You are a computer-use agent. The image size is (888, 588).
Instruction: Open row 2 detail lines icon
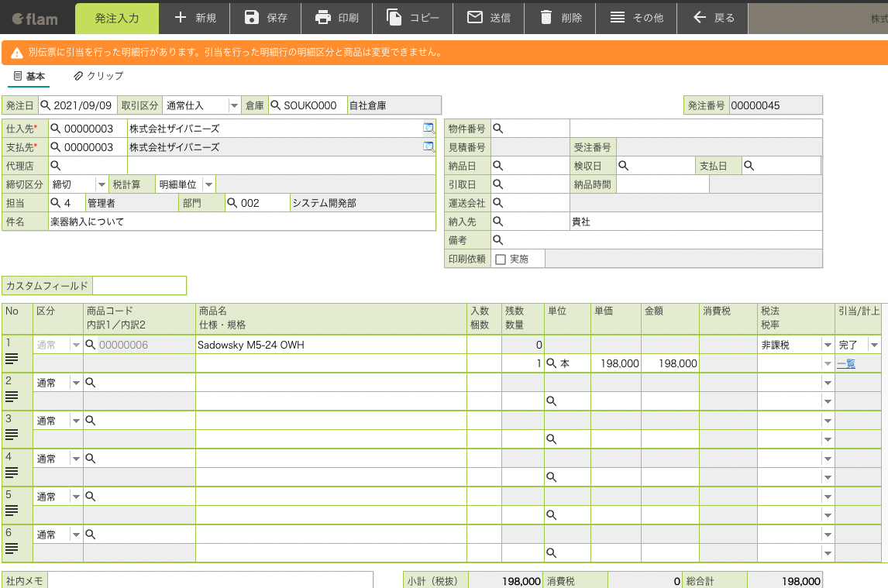click(12, 397)
